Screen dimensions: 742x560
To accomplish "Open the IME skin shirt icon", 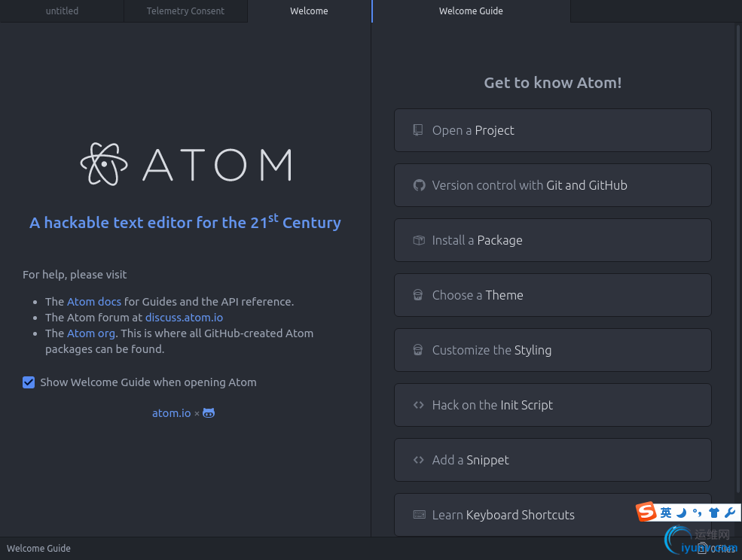I will [x=714, y=513].
